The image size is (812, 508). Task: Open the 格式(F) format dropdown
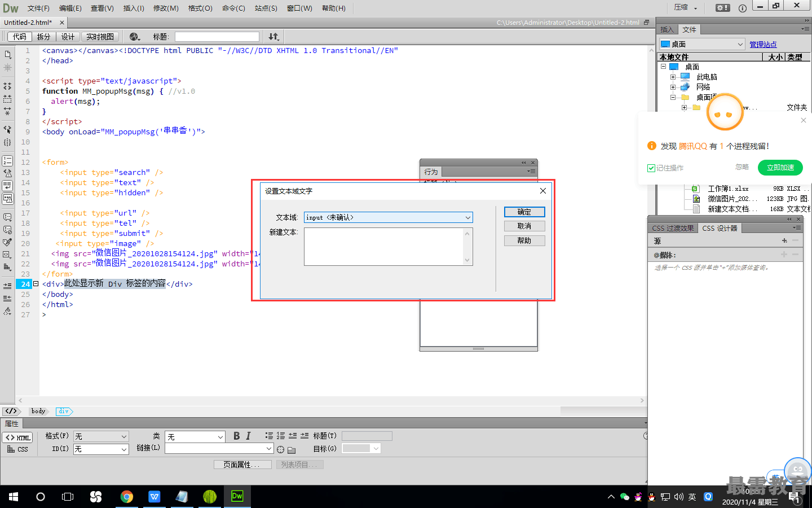(x=101, y=436)
